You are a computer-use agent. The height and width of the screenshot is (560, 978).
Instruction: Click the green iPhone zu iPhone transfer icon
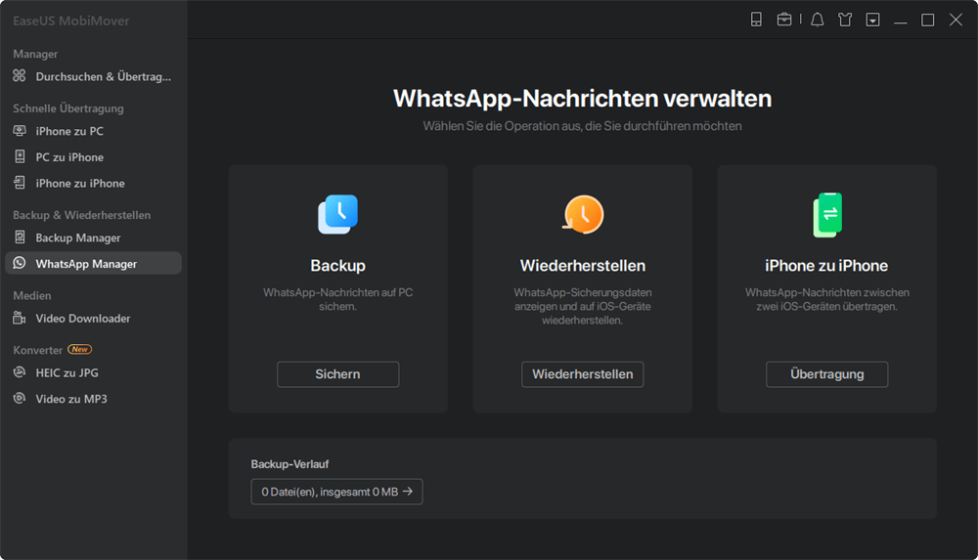(x=827, y=215)
